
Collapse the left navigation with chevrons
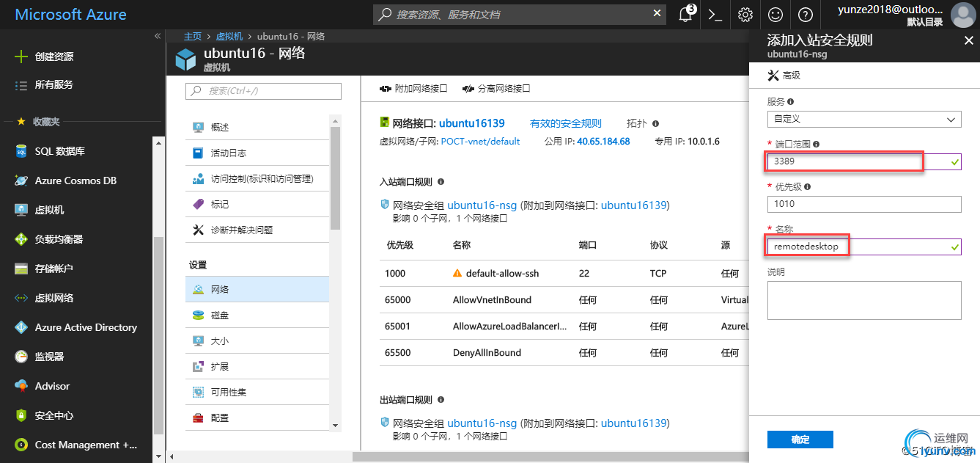(x=158, y=36)
